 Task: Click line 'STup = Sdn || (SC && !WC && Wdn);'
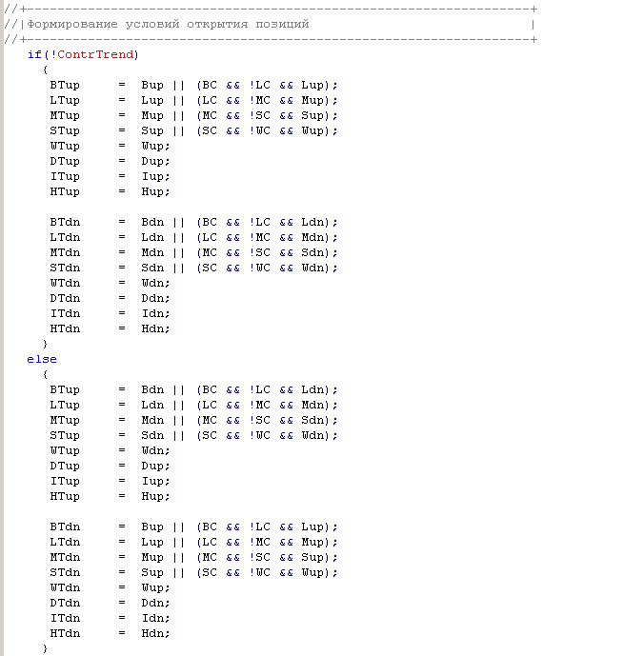click(x=193, y=435)
